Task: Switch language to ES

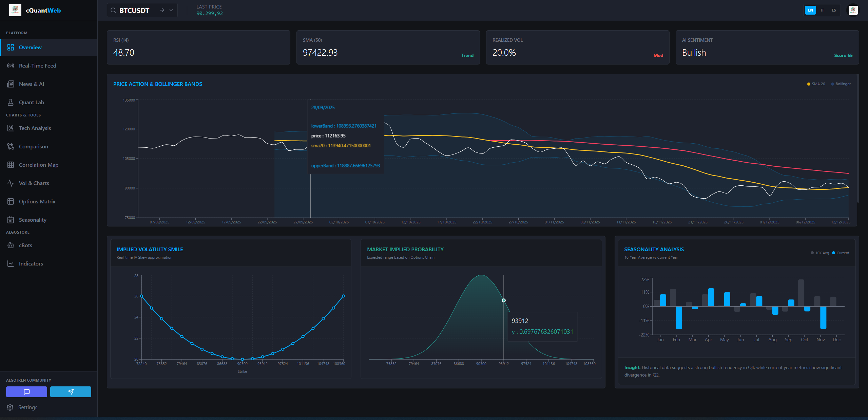Action: point(834,10)
